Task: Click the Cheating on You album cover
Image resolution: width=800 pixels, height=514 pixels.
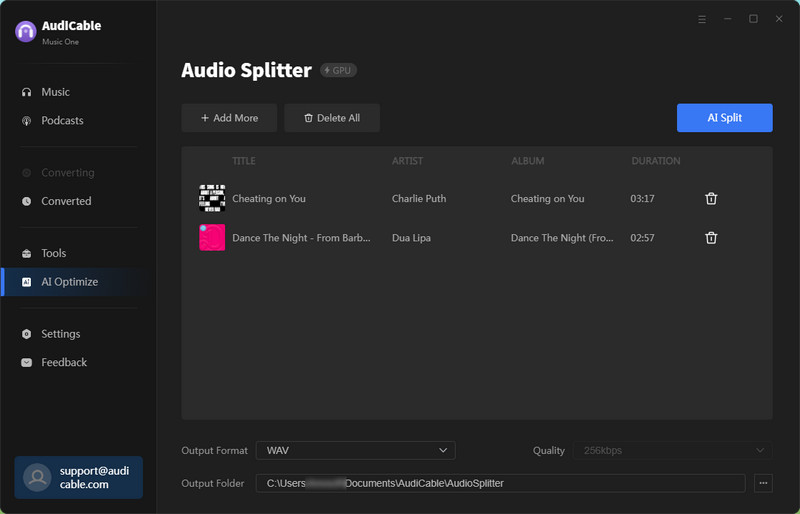Action: point(212,199)
